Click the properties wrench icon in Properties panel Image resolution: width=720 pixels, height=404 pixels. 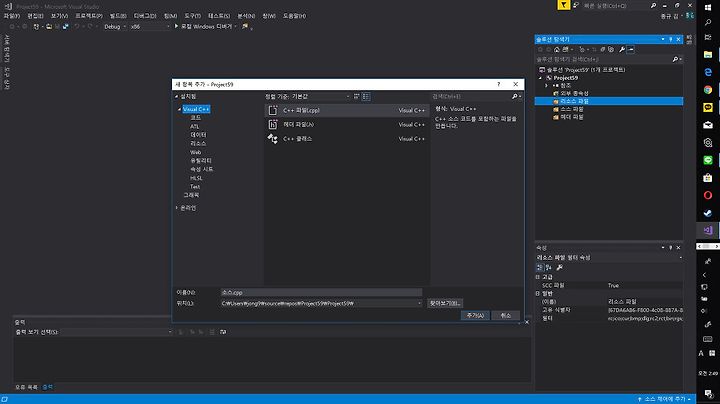point(559,267)
